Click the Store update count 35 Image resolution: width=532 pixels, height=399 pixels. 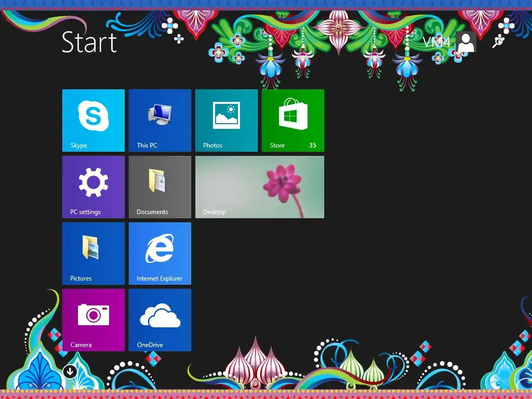coord(312,145)
